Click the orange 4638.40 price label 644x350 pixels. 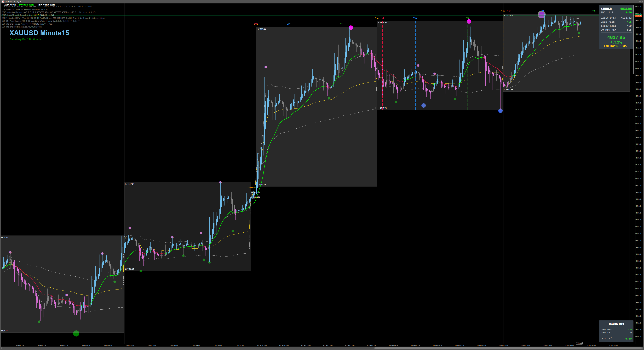point(638,15)
